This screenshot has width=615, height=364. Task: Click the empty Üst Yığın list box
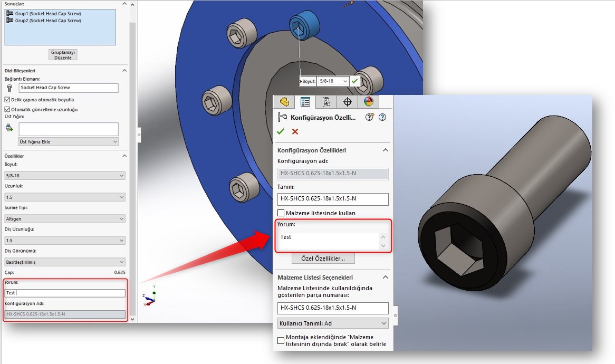point(68,129)
